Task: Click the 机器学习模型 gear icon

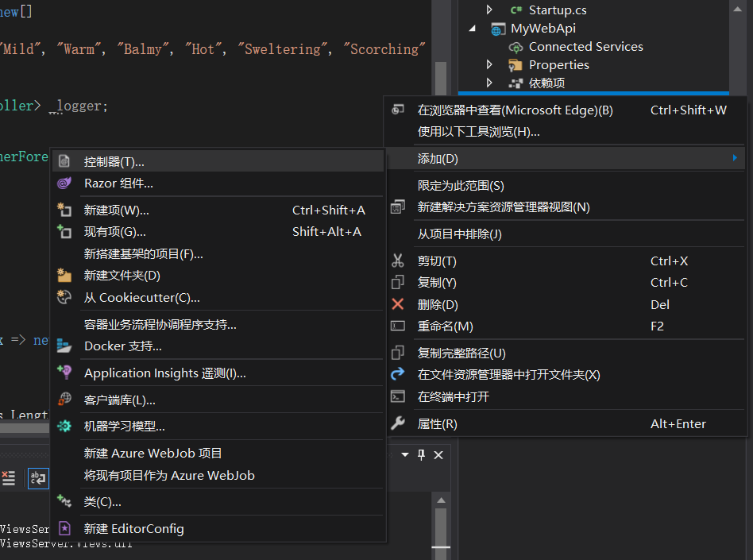Action: (64, 426)
